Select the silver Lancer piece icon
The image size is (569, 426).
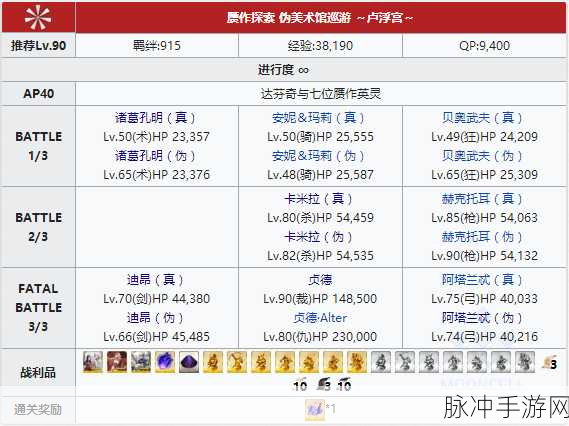click(429, 362)
